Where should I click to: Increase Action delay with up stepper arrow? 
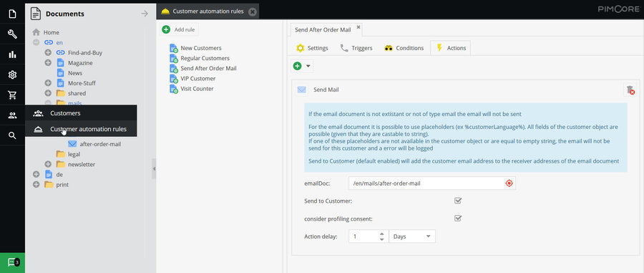382,234
